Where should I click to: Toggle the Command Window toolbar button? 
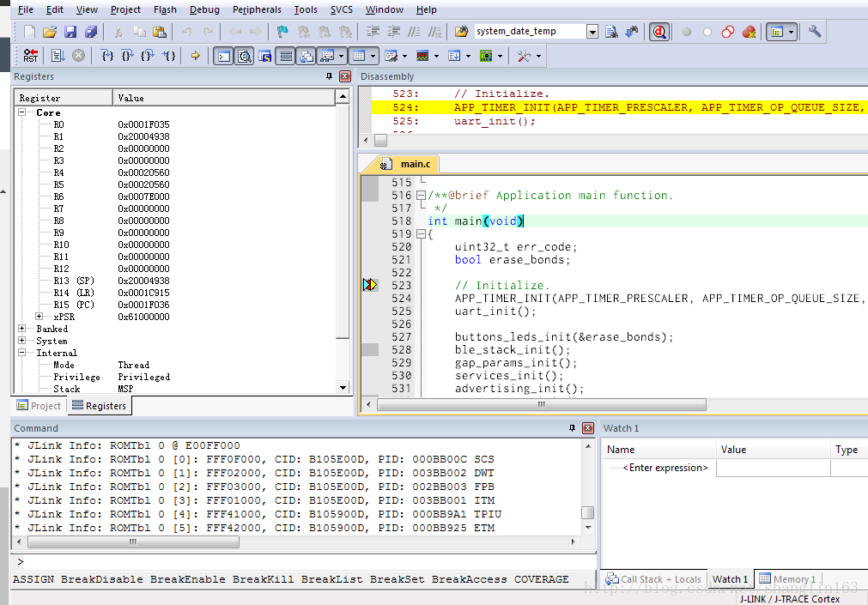[223, 56]
